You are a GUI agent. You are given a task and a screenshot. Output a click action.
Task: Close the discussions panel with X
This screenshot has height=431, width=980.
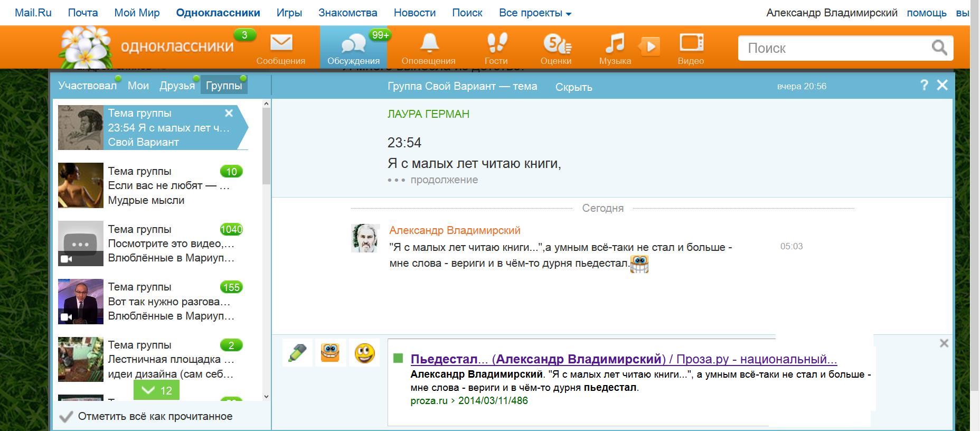(942, 85)
